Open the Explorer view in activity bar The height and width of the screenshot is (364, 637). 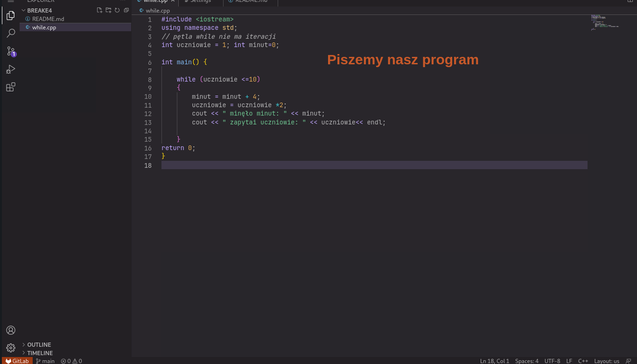click(11, 16)
